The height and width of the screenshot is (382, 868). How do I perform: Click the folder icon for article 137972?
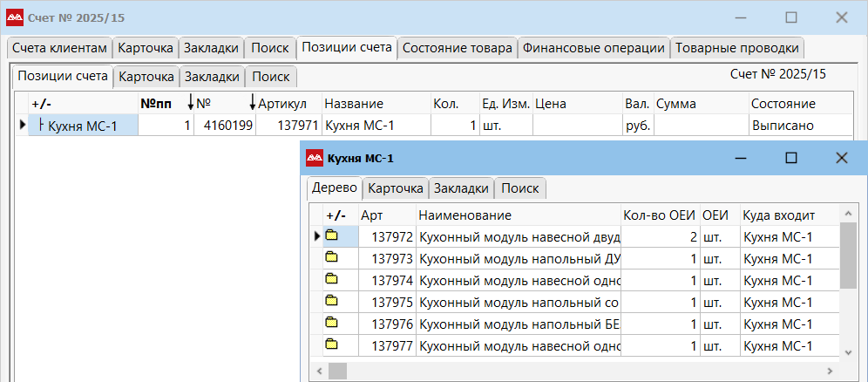click(331, 235)
